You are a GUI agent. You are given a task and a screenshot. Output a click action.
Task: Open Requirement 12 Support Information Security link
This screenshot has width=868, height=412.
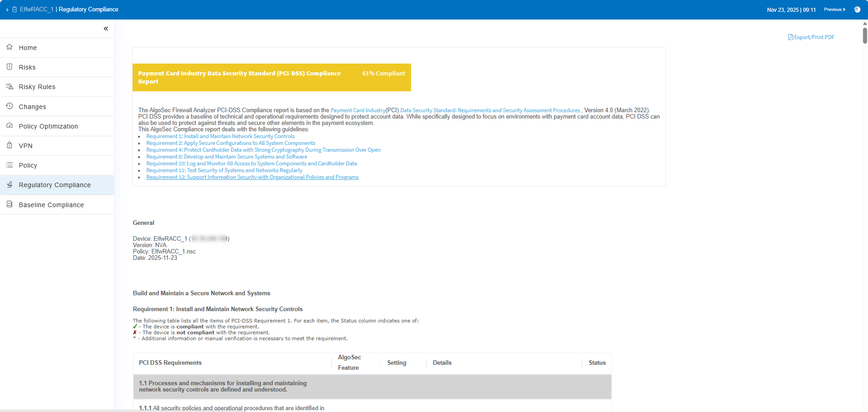click(252, 177)
